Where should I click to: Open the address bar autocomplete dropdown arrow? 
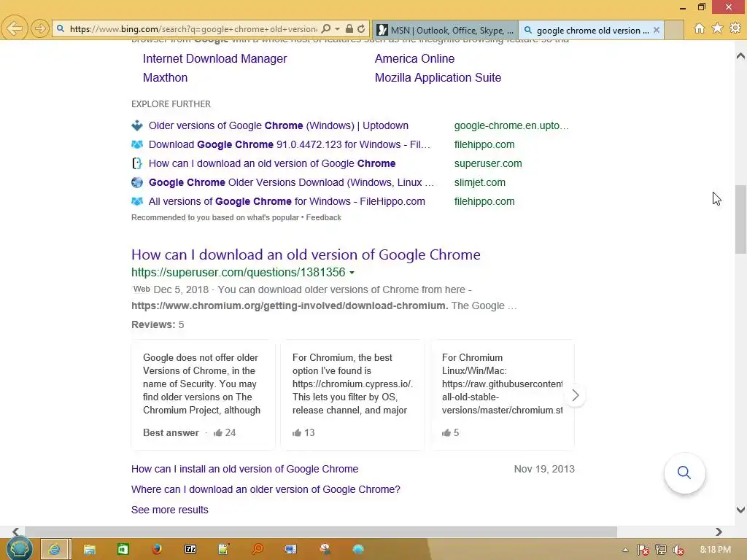pos(337,29)
